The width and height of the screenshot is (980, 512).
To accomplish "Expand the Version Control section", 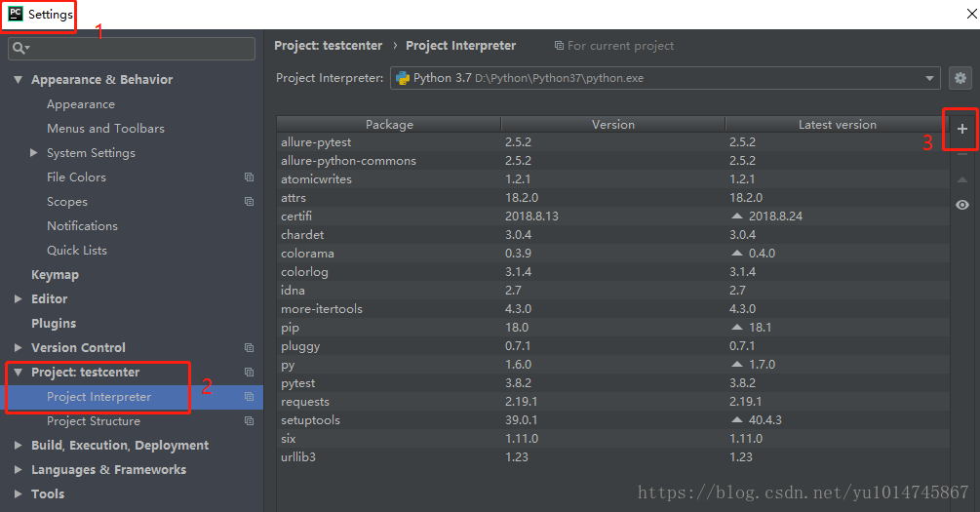I will click(x=19, y=347).
